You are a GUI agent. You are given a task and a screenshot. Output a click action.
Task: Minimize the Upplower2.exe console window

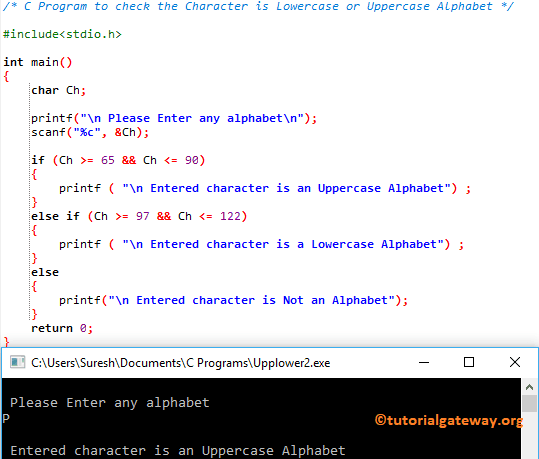[x=424, y=362]
